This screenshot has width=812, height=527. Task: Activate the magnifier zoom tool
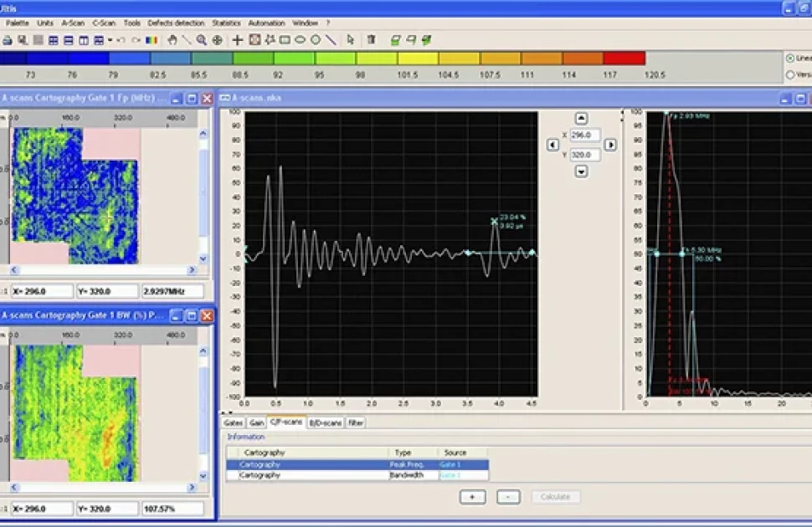202,39
